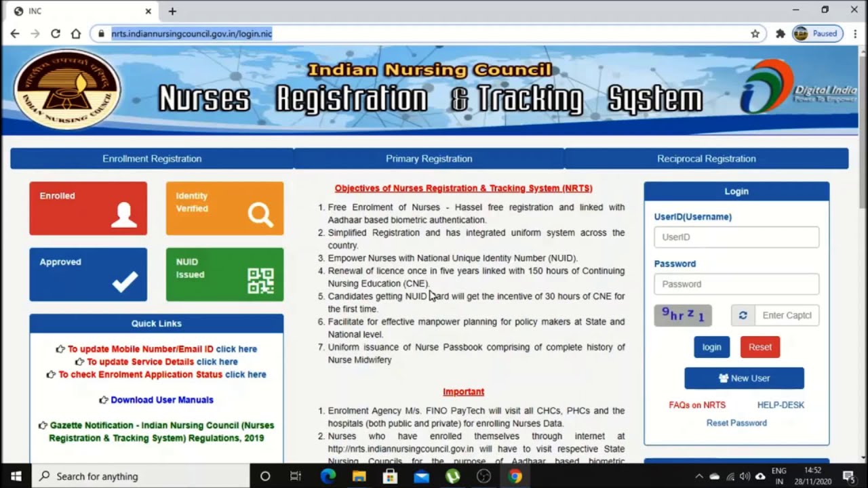The height and width of the screenshot is (488, 868).
Task: Click the volume speaker tray icon
Action: (x=745, y=476)
